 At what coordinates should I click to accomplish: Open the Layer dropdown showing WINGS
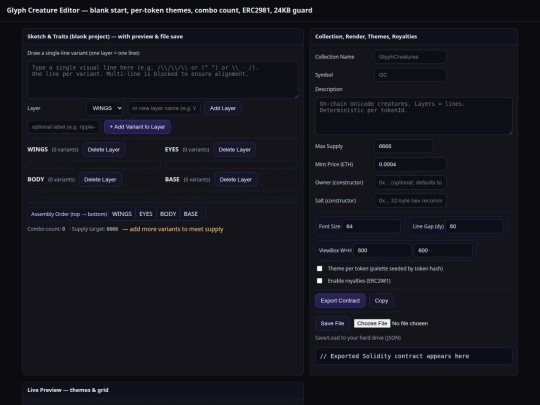click(x=105, y=108)
